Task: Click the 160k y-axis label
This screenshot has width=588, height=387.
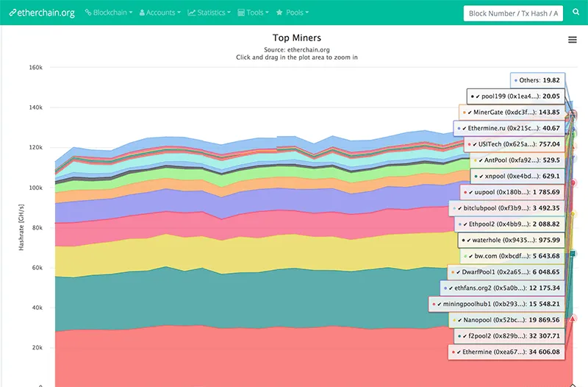Action: (x=35, y=68)
